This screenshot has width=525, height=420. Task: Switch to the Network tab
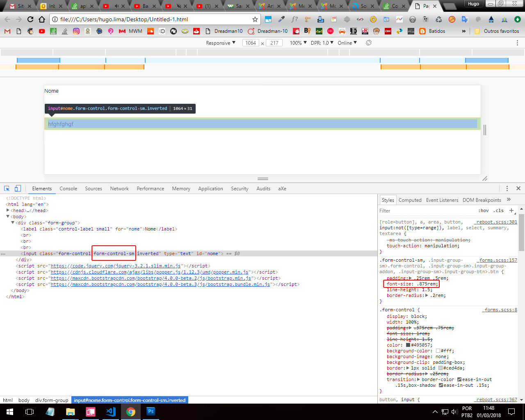pyautogui.click(x=119, y=189)
